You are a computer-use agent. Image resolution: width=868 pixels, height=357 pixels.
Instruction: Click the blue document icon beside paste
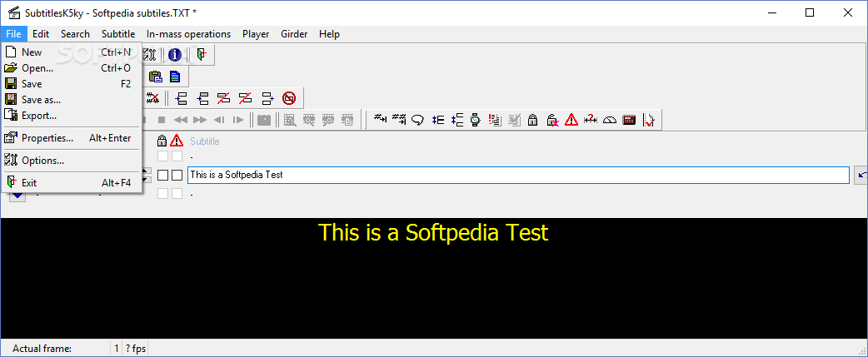[175, 77]
